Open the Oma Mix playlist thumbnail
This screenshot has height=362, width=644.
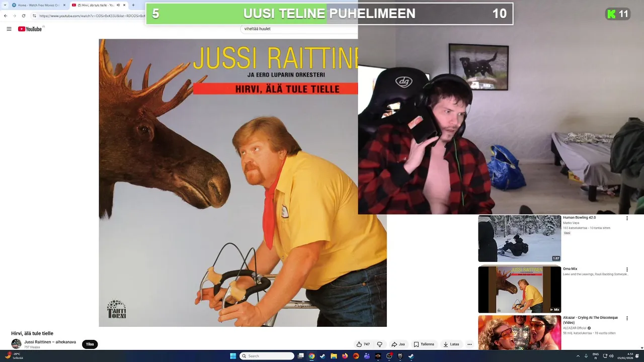519,290
